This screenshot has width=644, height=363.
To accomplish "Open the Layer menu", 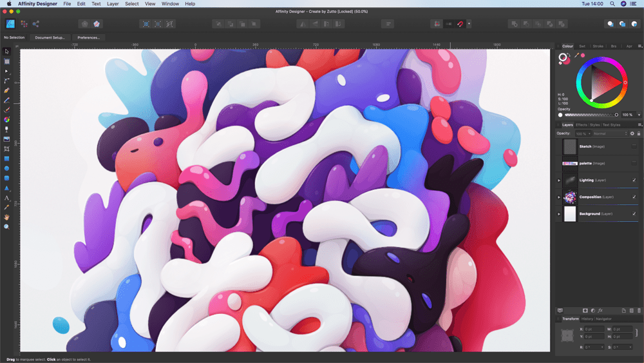I will [113, 4].
